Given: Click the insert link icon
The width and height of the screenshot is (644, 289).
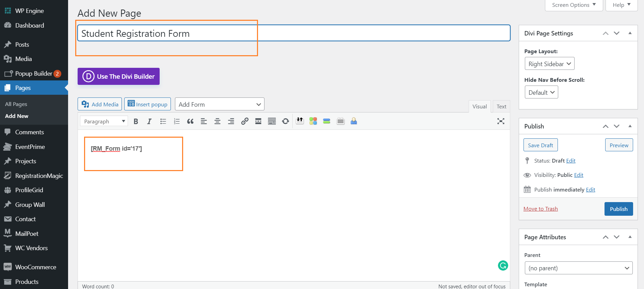Looking at the screenshot, I should (245, 121).
